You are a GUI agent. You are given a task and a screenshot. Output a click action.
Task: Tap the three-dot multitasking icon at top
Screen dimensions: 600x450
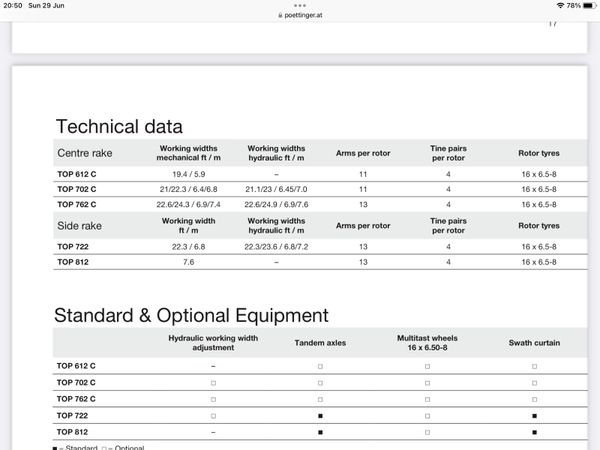(x=300, y=5)
